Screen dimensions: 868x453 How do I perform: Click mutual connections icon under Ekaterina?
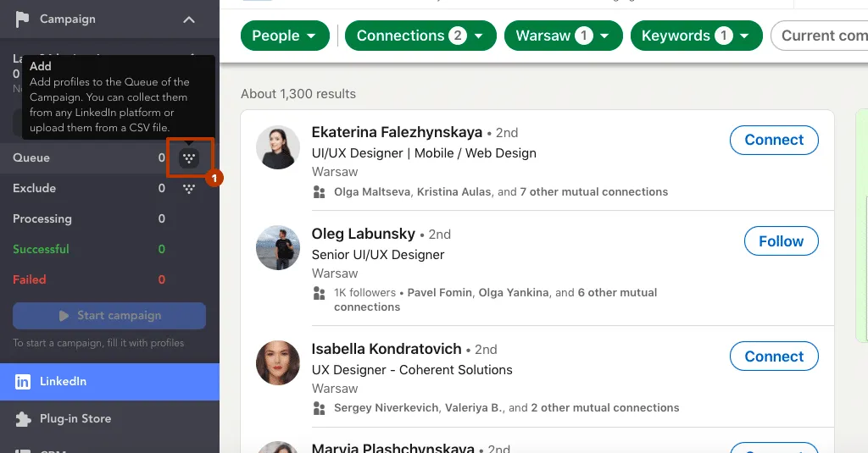tap(320, 192)
